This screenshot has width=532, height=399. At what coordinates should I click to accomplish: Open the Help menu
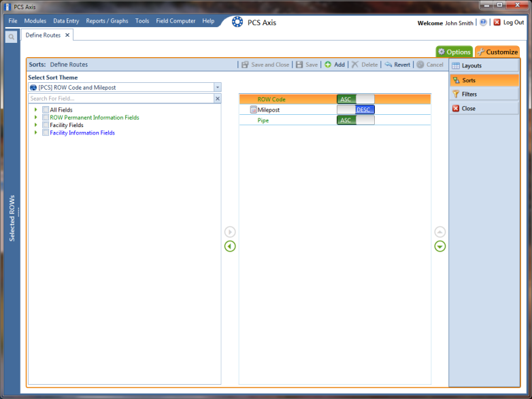[x=208, y=21]
